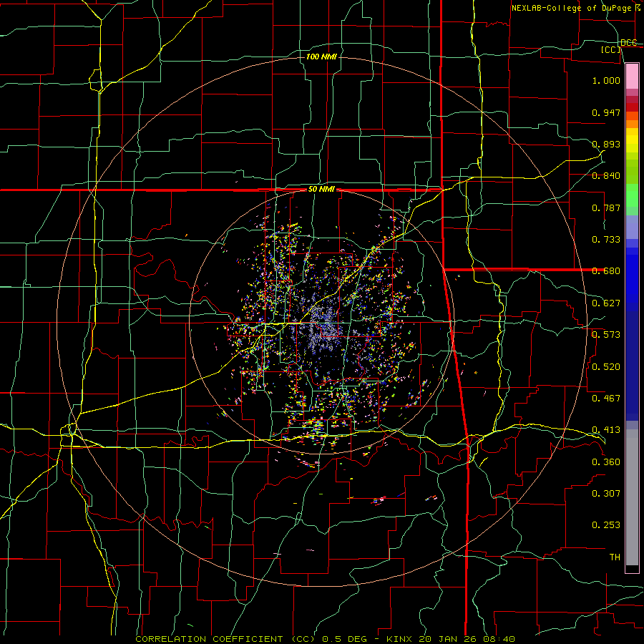
Task: Click the 0.413 legend value
Action: pos(606,430)
